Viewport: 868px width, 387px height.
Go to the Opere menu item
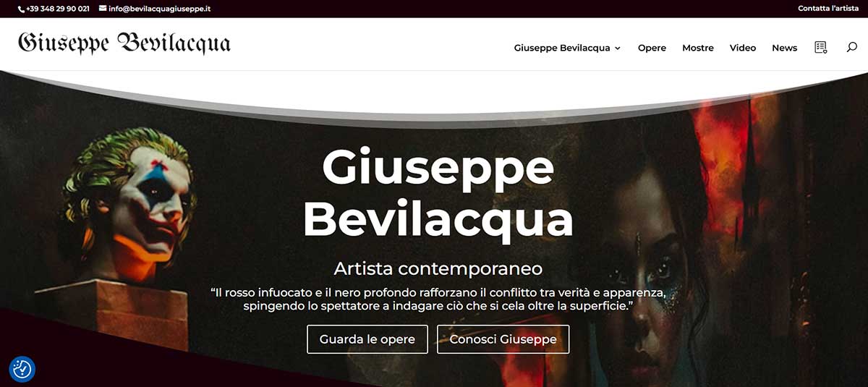coord(652,48)
